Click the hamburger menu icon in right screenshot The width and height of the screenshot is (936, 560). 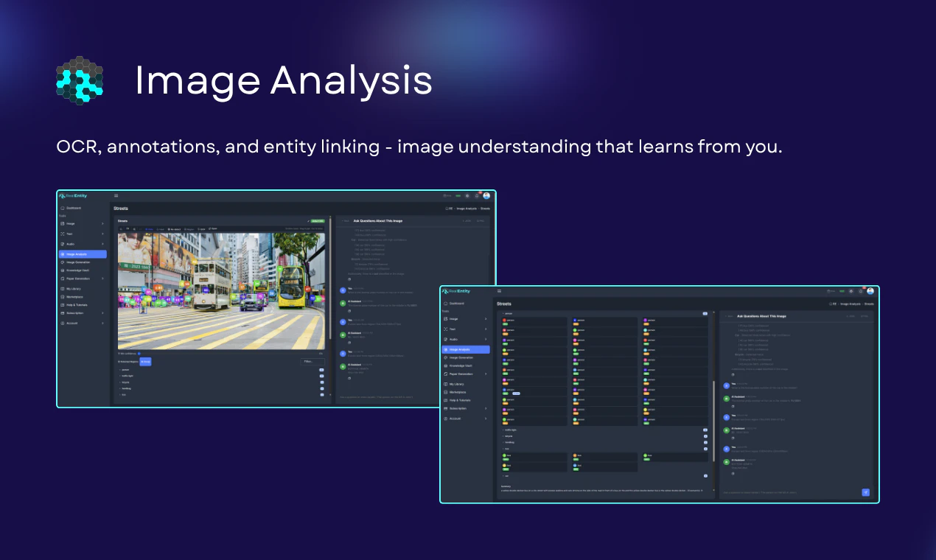click(499, 291)
